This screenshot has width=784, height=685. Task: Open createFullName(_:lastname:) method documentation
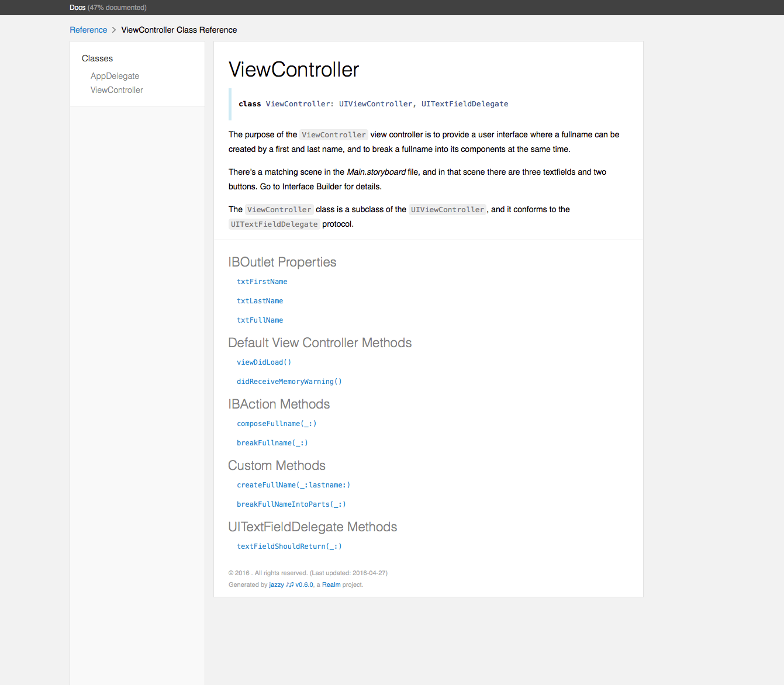click(x=293, y=485)
